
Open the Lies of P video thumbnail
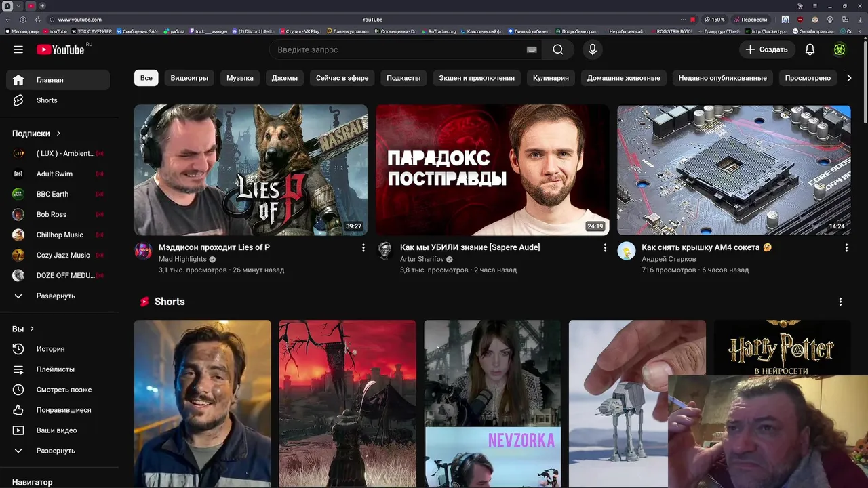[251, 170]
